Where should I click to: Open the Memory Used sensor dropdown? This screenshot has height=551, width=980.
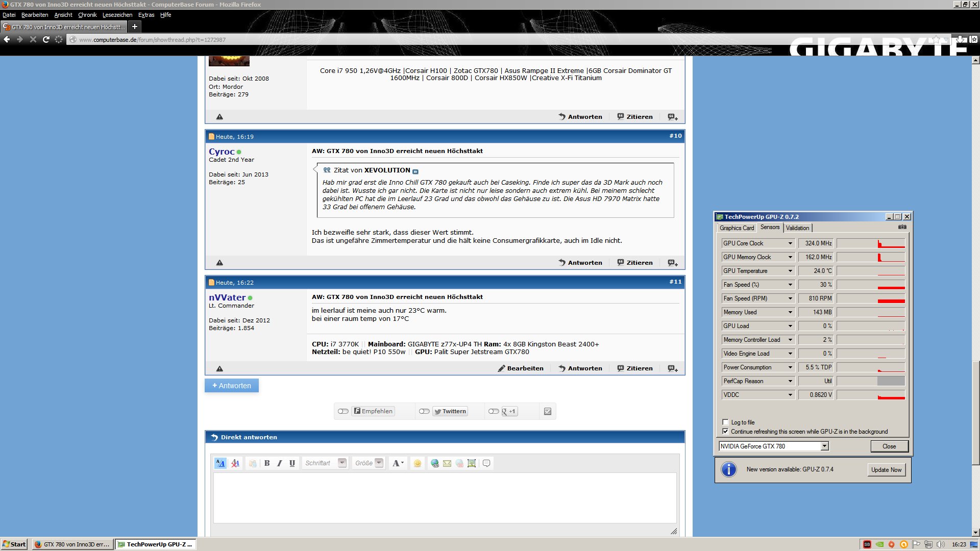point(790,312)
